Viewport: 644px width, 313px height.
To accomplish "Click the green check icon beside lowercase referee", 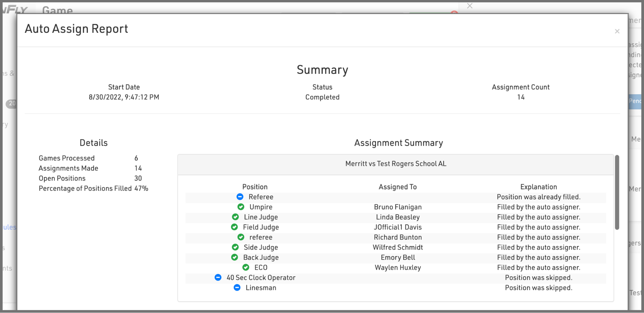I will click(x=241, y=237).
